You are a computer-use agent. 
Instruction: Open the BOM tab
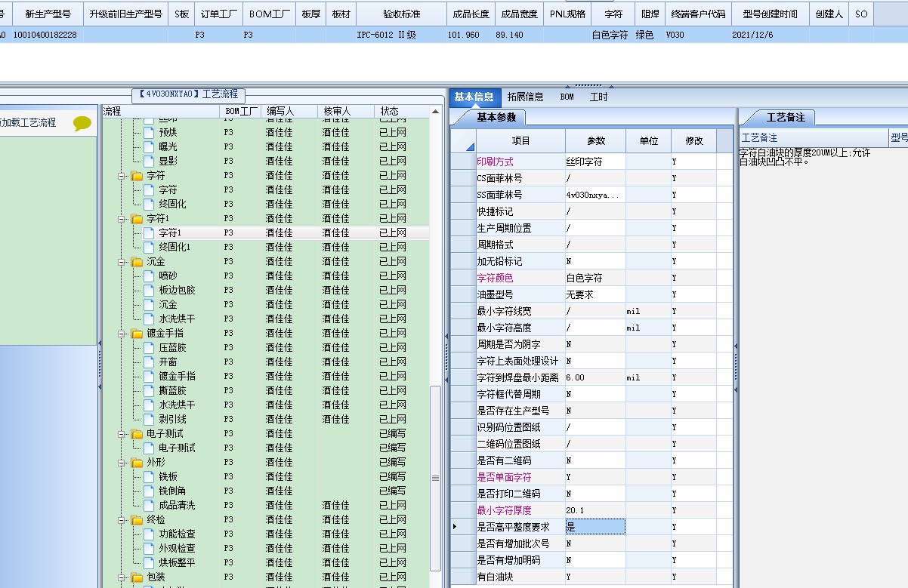click(x=567, y=97)
